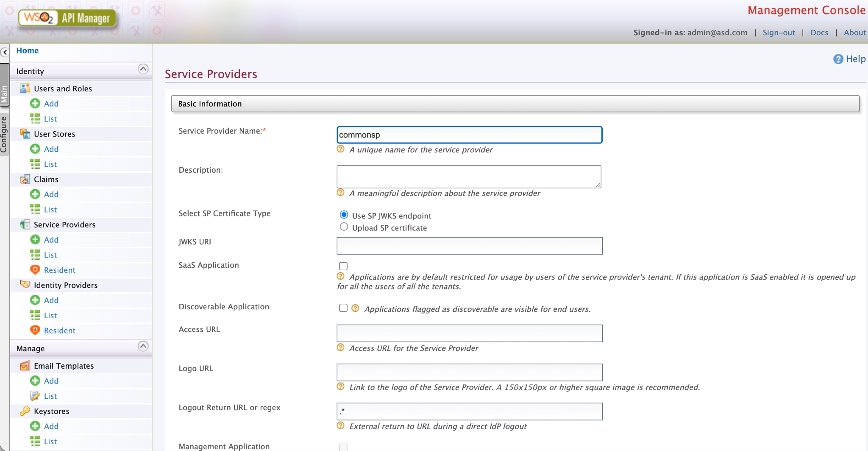The width and height of the screenshot is (868, 451).
Task: Switch to the Main side tab
Action: point(4,85)
